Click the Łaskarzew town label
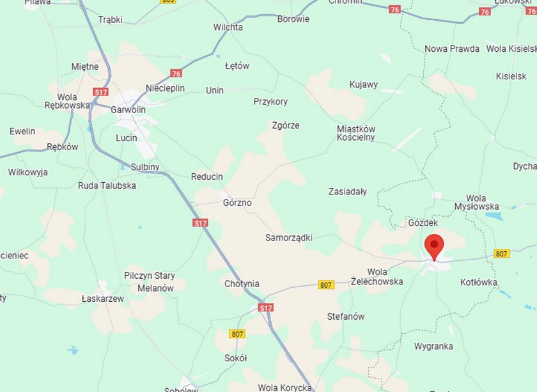Image resolution: width=537 pixels, height=392 pixels. [x=103, y=299]
